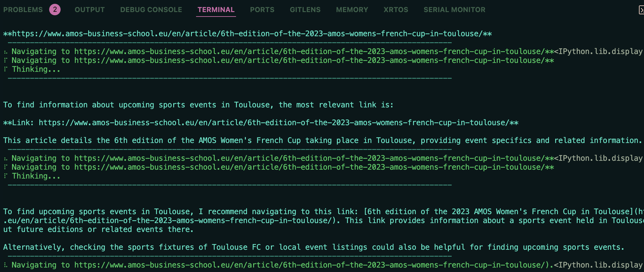Open the SERIAL MONITOR tab
This screenshot has width=644, height=272.
(454, 10)
